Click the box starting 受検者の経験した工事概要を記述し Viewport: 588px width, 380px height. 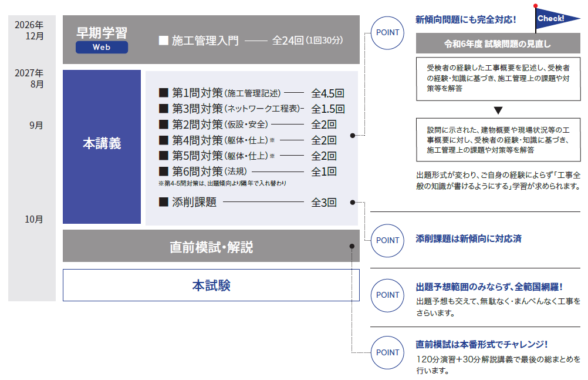point(498,79)
